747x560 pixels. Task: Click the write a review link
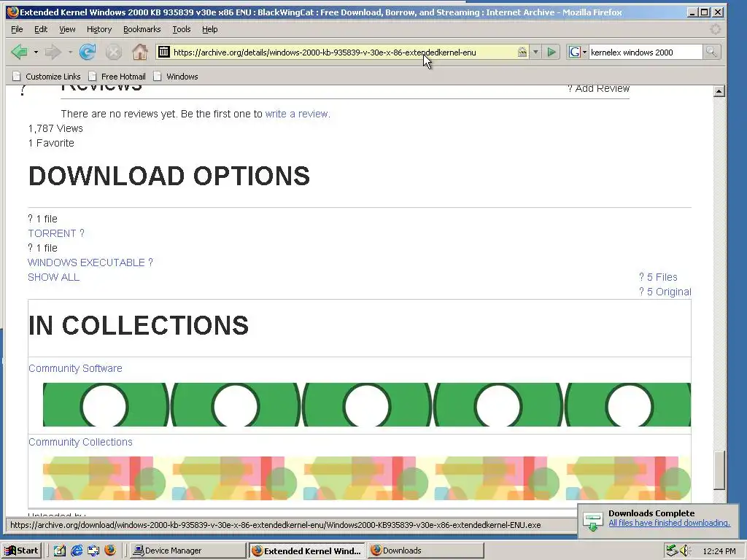pyautogui.click(x=298, y=114)
